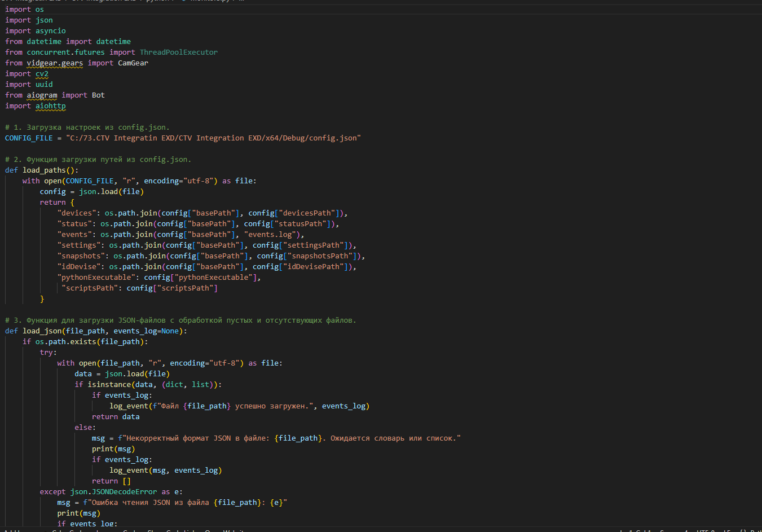Click the 'return data' statement
This screenshot has height=532, width=762.
[116, 417]
